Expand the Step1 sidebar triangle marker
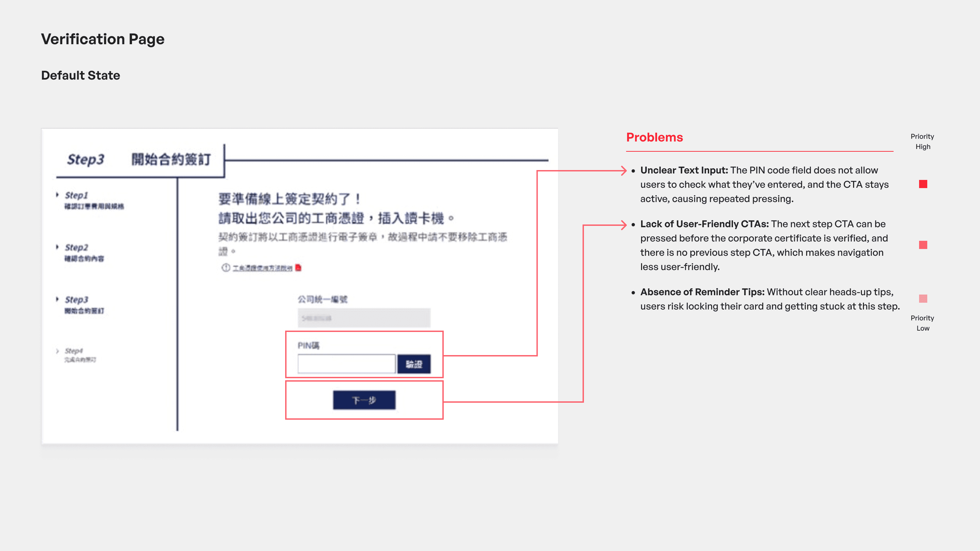The width and height of the screenshot is (980, 551). [x=57, y=195]
